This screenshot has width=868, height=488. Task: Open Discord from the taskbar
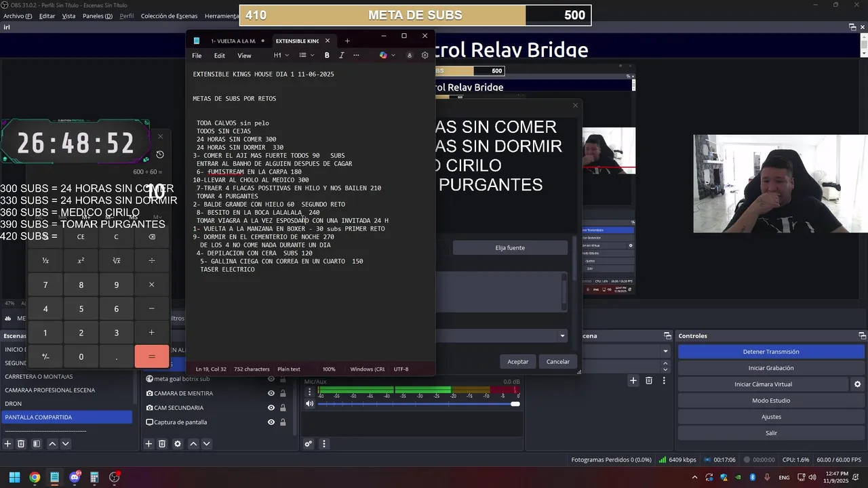75,477
